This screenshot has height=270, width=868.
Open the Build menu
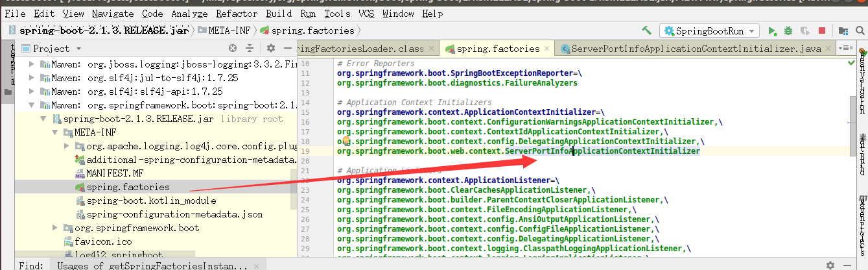[x=279, y=14]
